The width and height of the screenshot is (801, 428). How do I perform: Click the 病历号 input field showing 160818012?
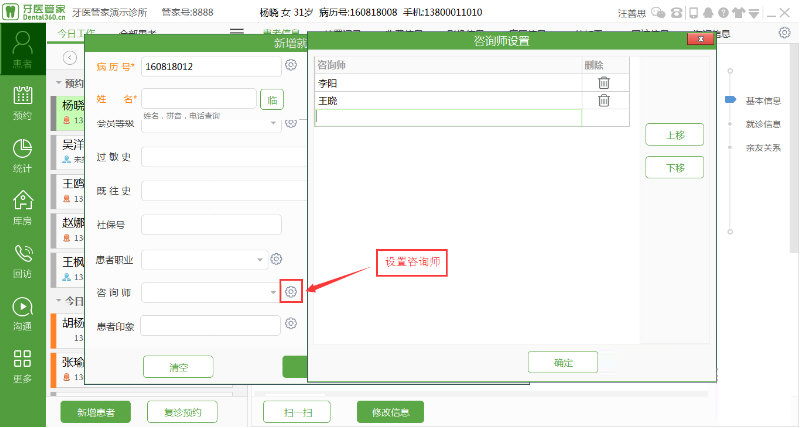click(211, 66)
